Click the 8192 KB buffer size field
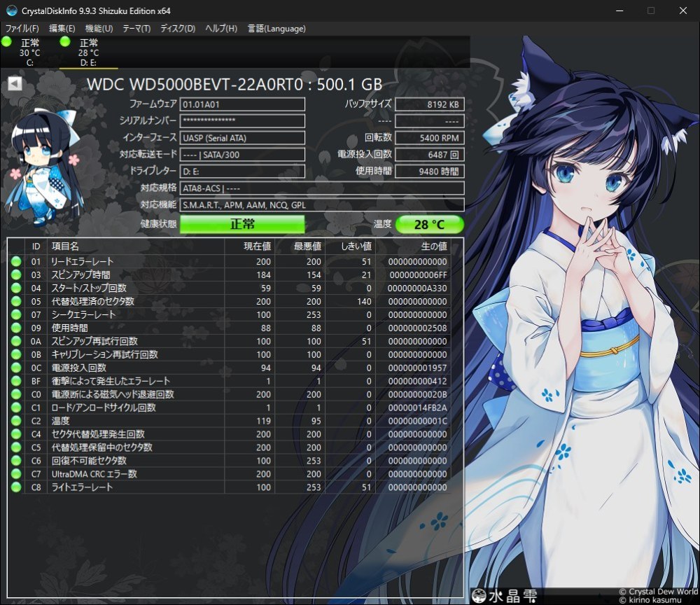Viewport: 700px width, 605px height. (430, 104)
